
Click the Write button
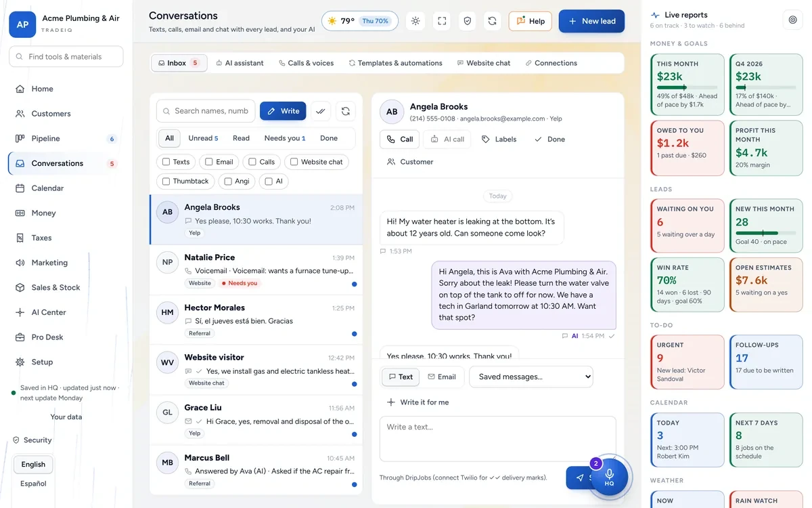click(x=283, y=111)
